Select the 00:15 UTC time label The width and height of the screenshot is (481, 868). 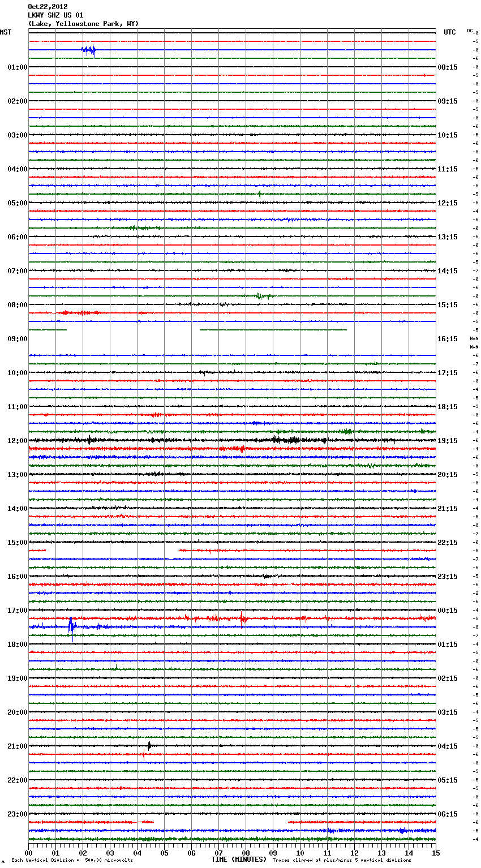click(448, 611)
